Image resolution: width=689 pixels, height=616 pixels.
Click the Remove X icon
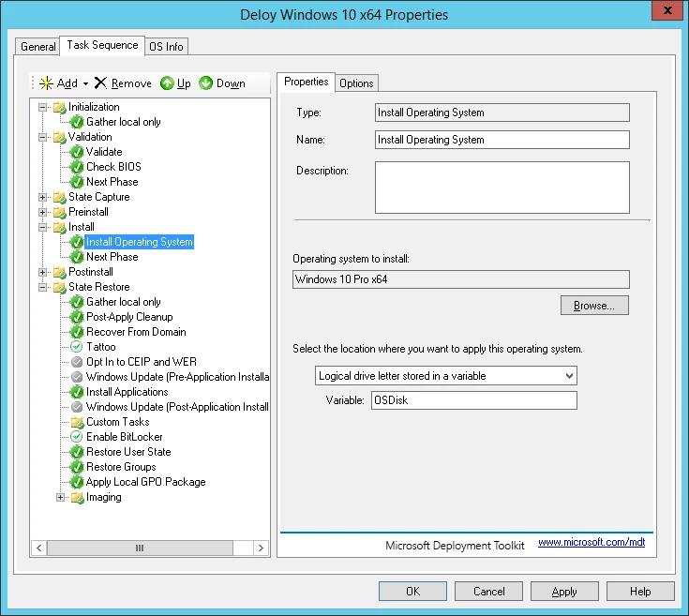100,83
